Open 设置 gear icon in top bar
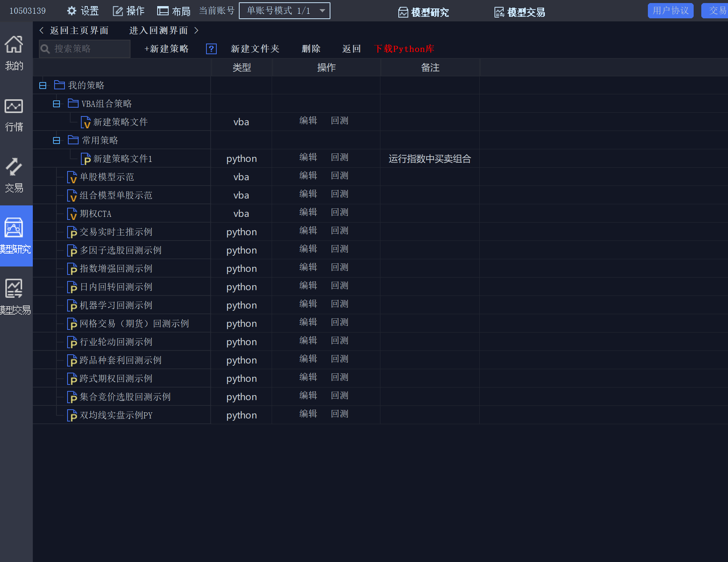This screenshot has height=562, width=728. point(72,11)
